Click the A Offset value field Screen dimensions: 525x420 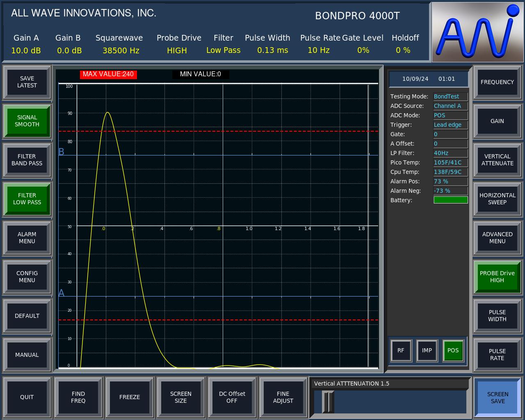pos(450,144)
